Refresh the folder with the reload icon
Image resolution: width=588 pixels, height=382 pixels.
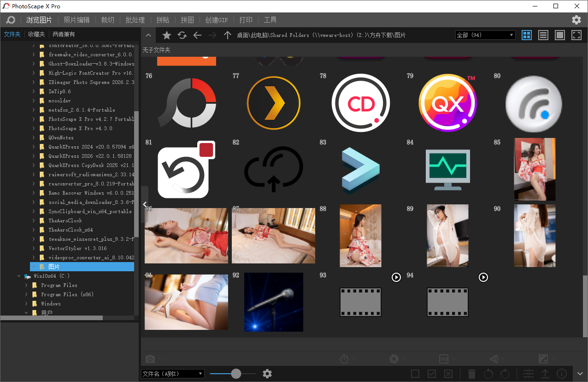[182, 35]
